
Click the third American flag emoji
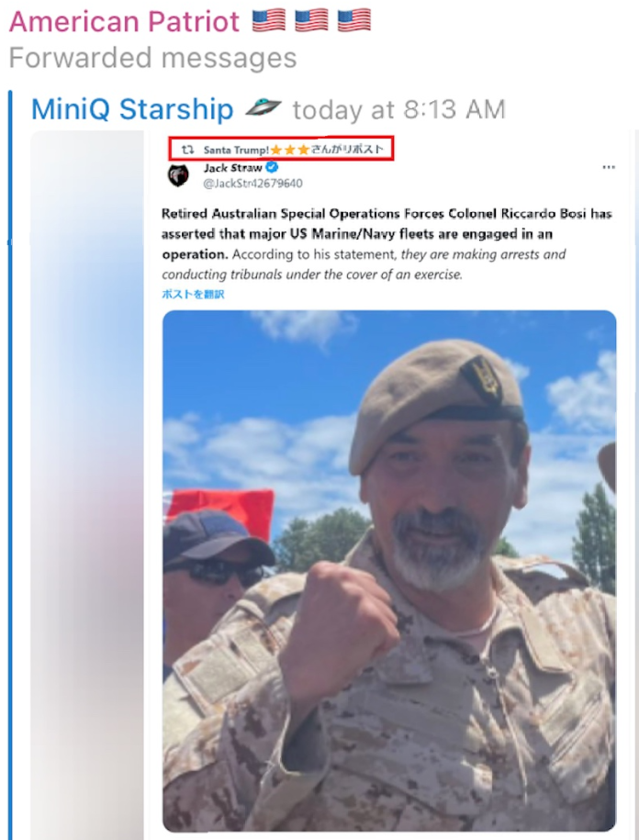(354, 21)
